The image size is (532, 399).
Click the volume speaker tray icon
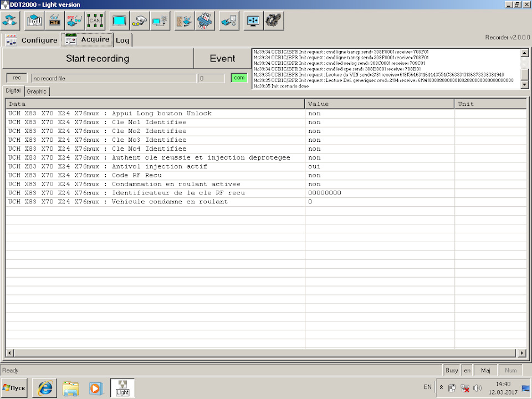click(477, 388)
